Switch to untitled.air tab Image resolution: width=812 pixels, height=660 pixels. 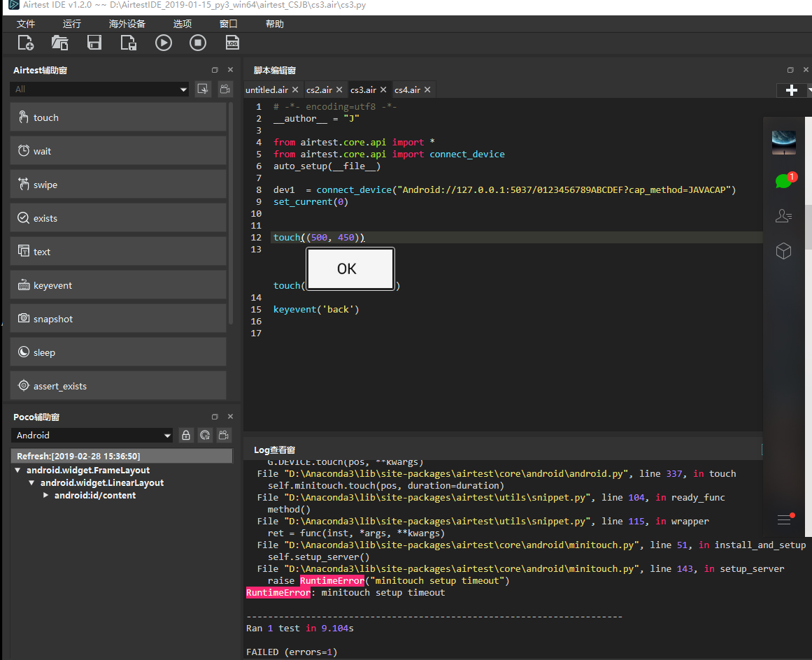(266, 90)
